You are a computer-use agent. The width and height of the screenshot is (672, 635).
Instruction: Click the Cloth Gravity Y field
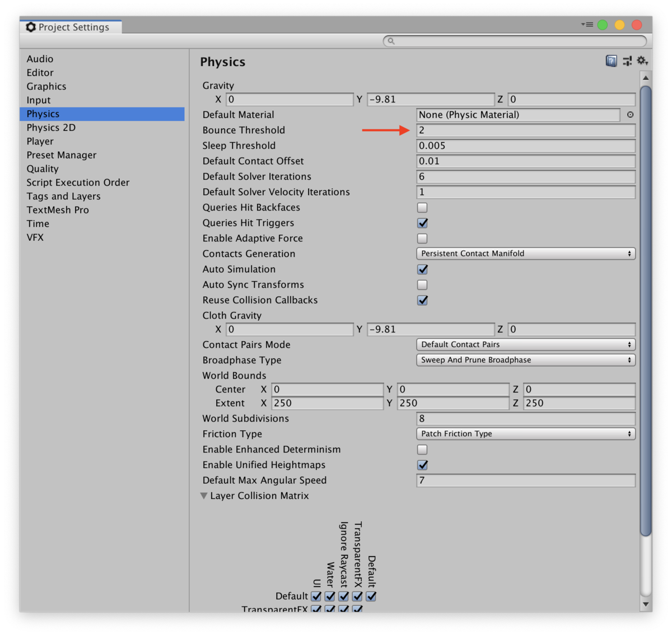[x=431, y=330]
